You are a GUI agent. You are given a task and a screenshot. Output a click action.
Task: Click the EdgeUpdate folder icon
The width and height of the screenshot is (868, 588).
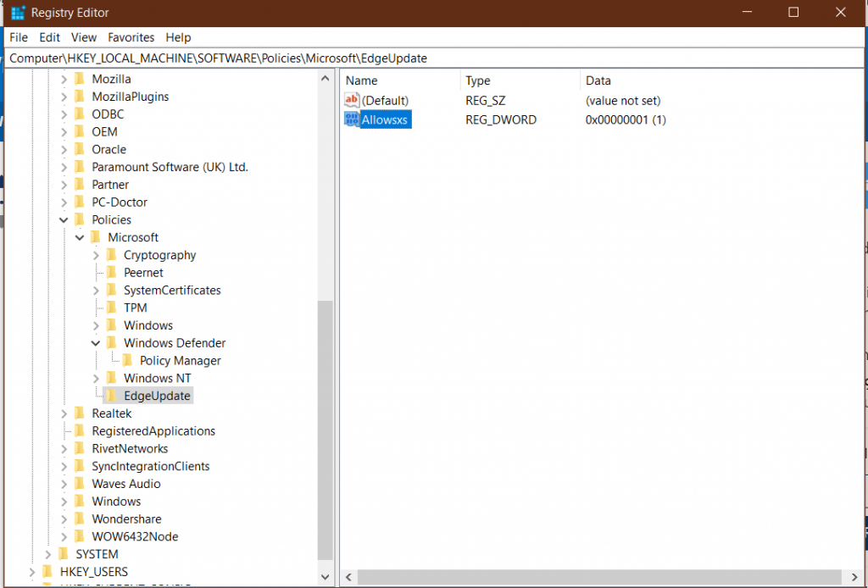(112, 396)
